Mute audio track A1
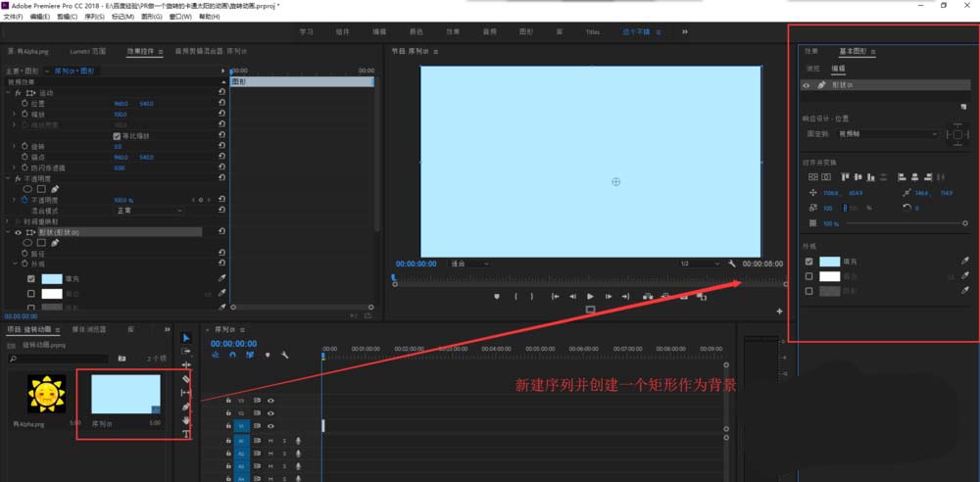The image size is (980, 482). click(x=270, y=442)
